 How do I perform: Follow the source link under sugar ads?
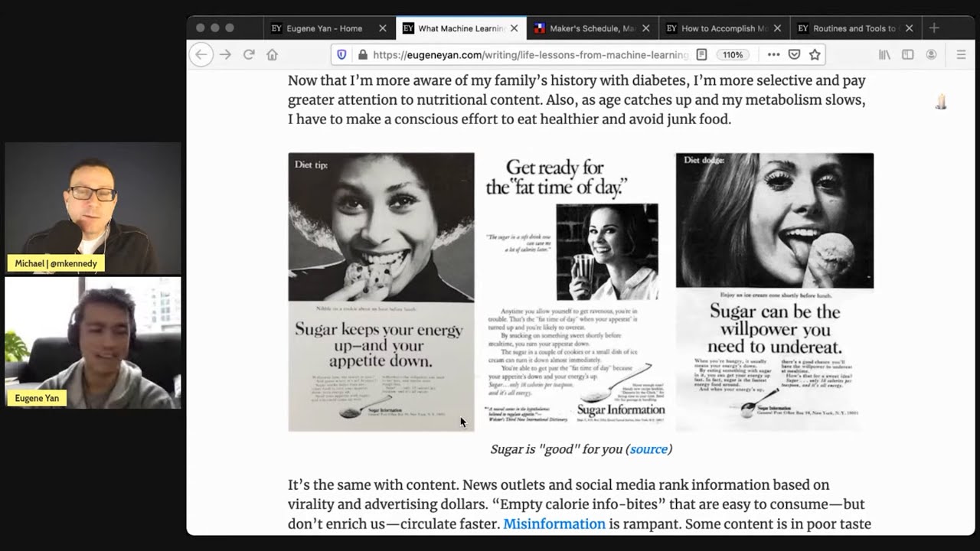648,449
